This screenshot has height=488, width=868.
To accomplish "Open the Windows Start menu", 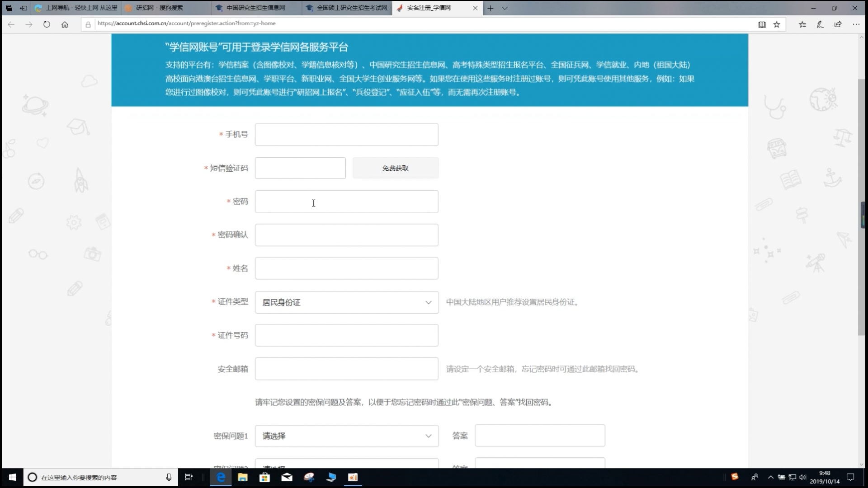I will pyautogui.click(x=12, y=477).
